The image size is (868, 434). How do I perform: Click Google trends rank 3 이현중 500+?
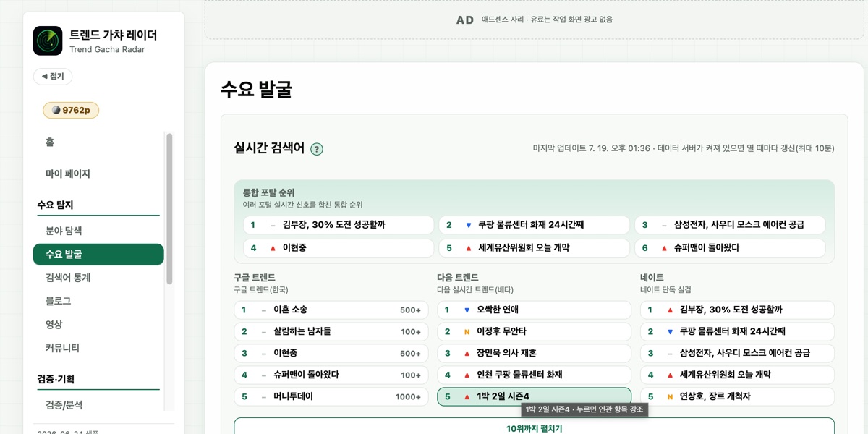[331, 353]
